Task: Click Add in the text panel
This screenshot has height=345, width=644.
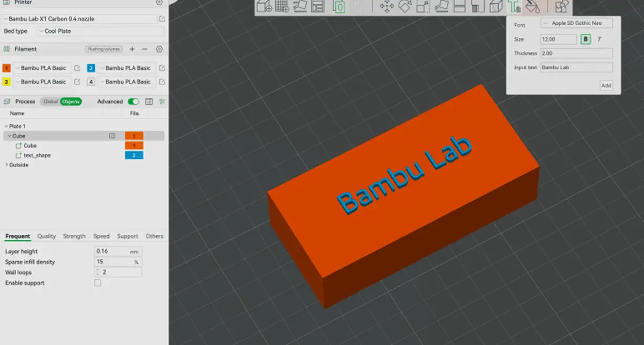Action: pyautogui.click(x=606, y=86)
